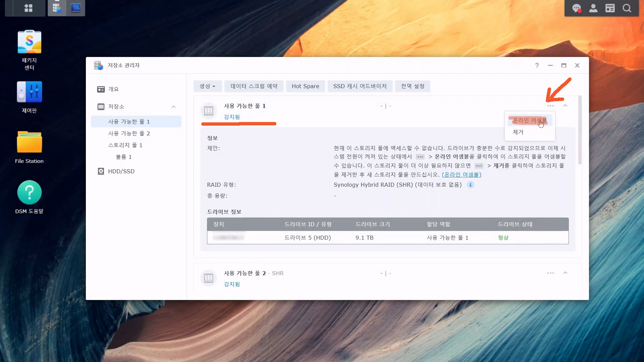Open the Control Panel desktop icon
Viewport: 644px width, 362px height.
(29, 92)
